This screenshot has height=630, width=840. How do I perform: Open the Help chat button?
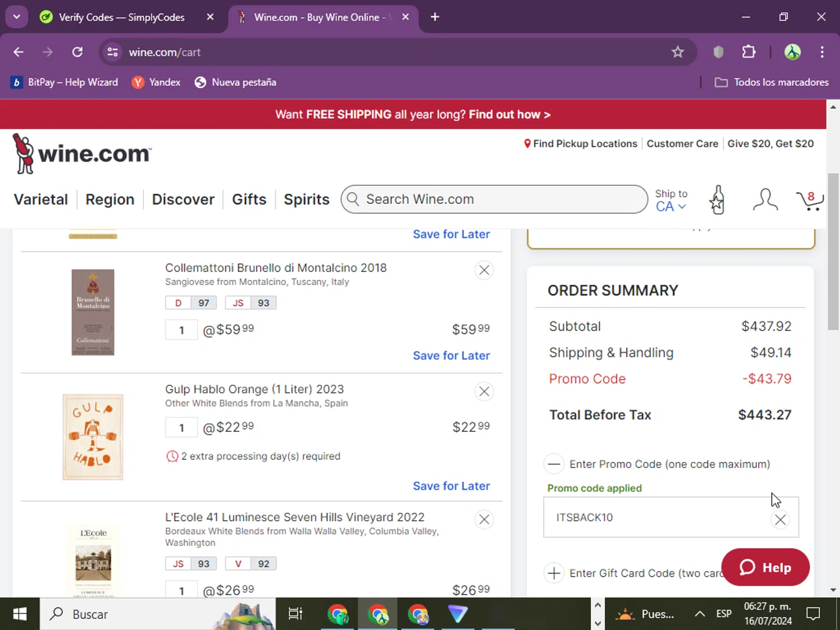(x=765, y=567)
